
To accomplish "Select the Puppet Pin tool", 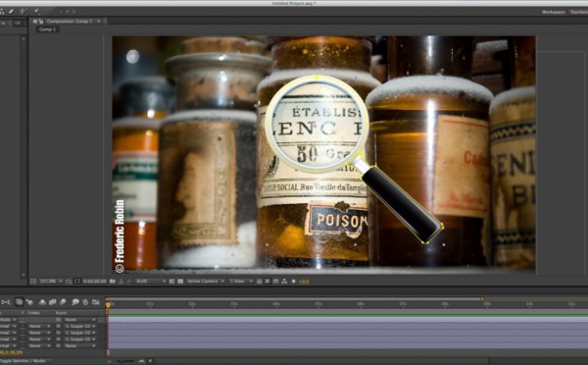I will pos(36,12).
